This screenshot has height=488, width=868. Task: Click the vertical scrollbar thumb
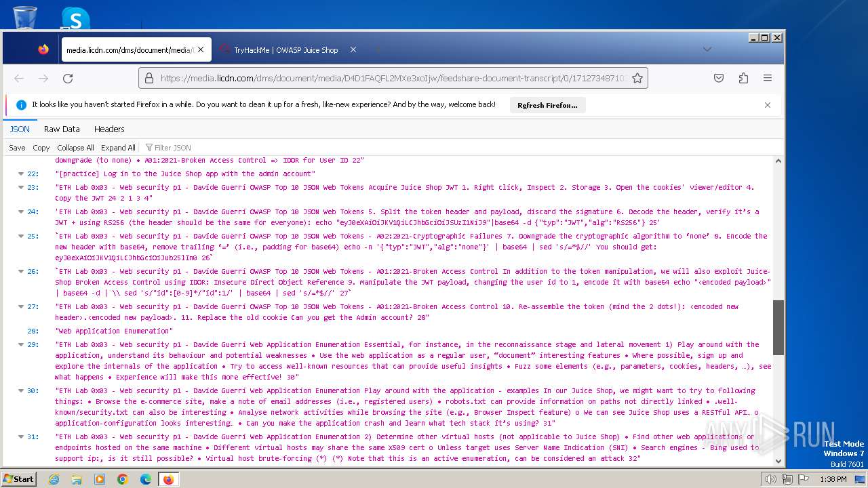(778, 327)
